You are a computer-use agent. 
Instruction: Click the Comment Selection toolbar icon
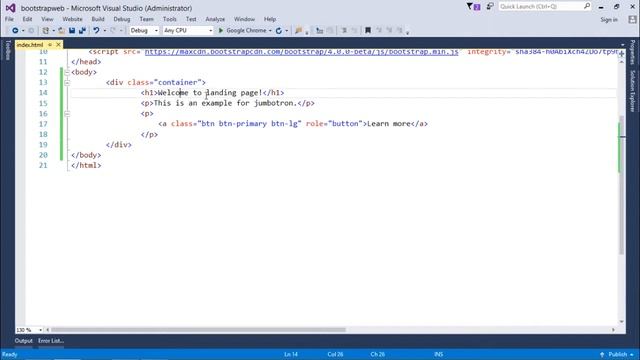click(344, 31)
